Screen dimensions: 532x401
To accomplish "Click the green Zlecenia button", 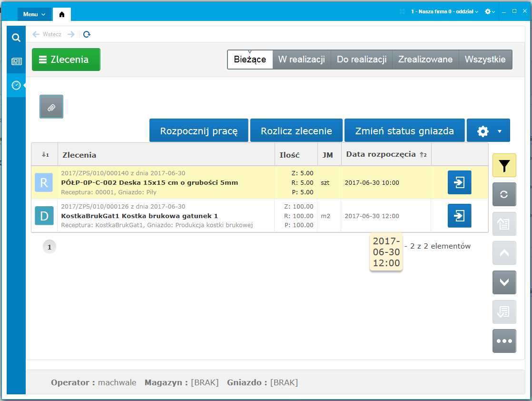I will tap(66, 60).
